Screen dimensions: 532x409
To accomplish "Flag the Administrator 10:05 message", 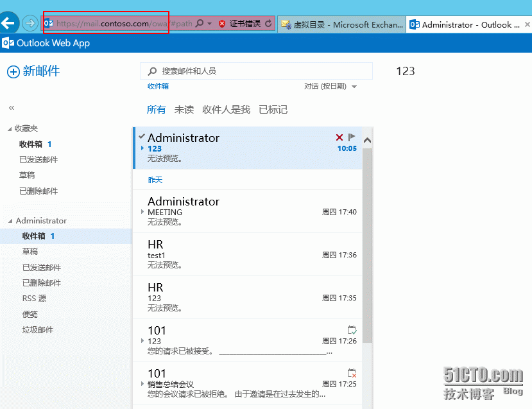I will tap(352, 137).
